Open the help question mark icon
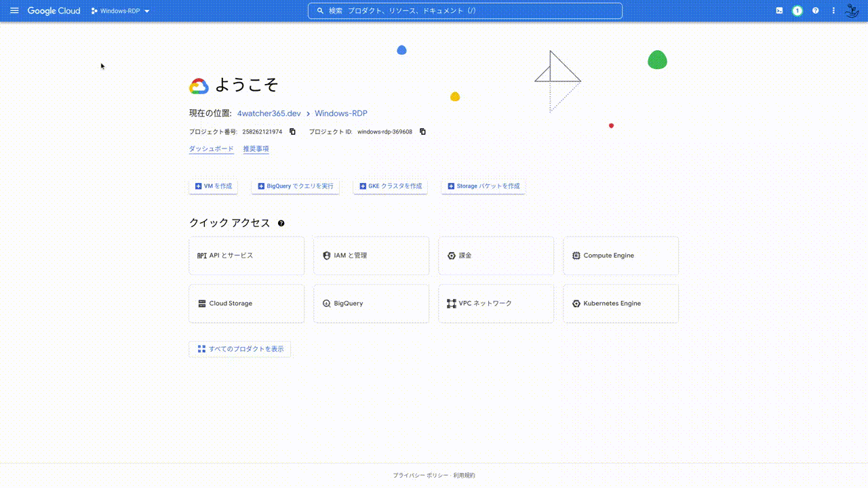This screenshot has height=488, width=868. 816,11
